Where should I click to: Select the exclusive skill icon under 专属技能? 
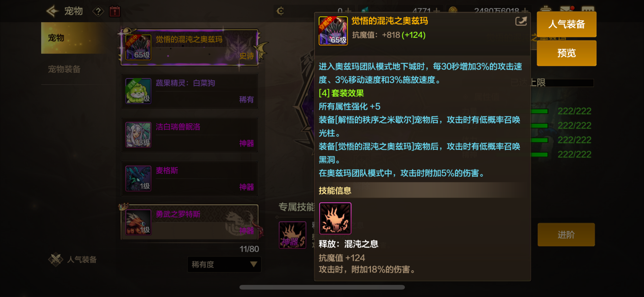(292, 235)
